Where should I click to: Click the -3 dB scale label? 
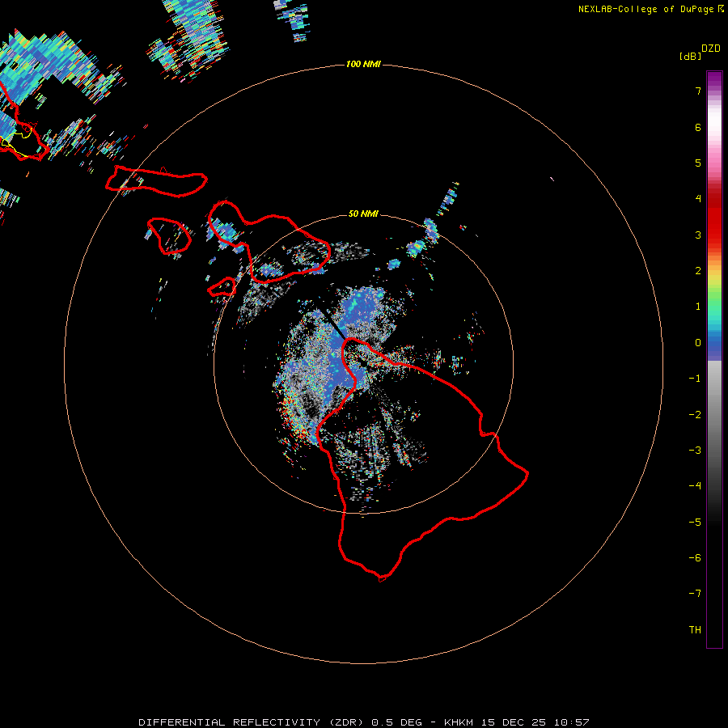[695, 451]
